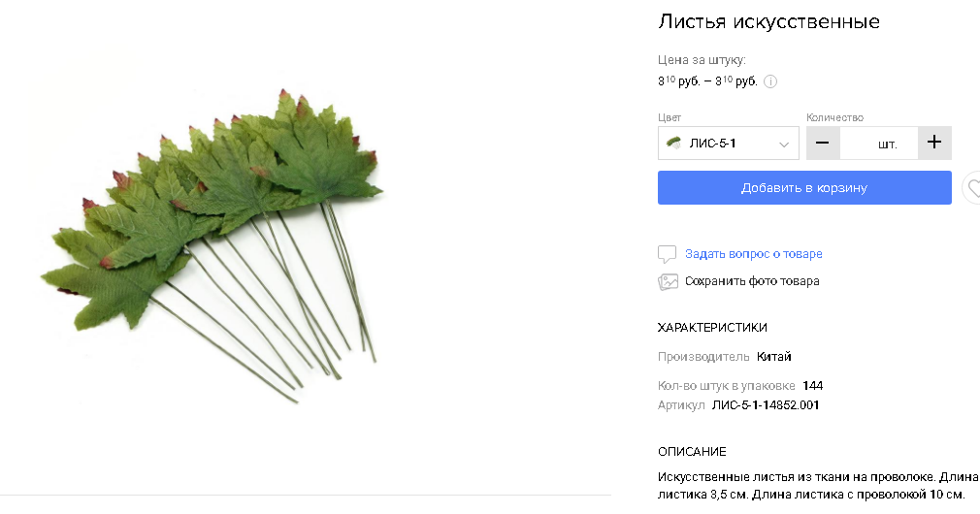Click the manufacturer value Китай

773,357
